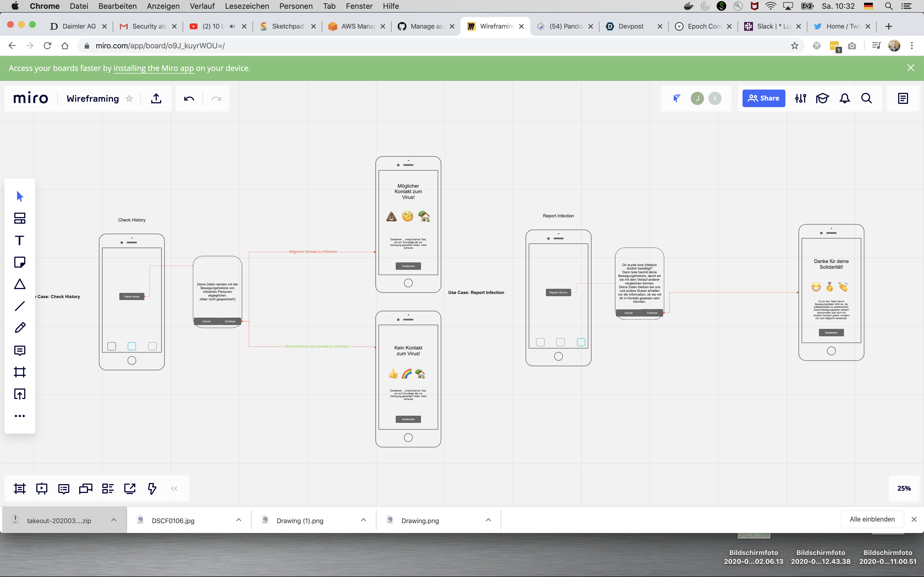Expand options for the DSCF0106.jpg download
The height and width of the screenshot is (577, 924).
tap(239, 520)
